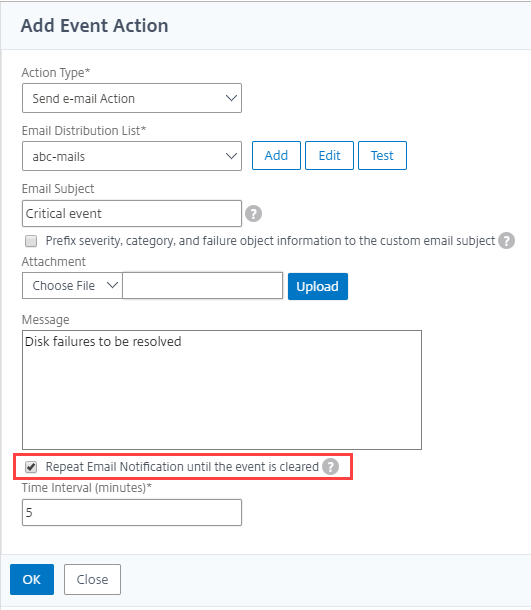This screenshot has height=610, width=531.
Task: Click the Add distribution list button
Action: point(276,156)
